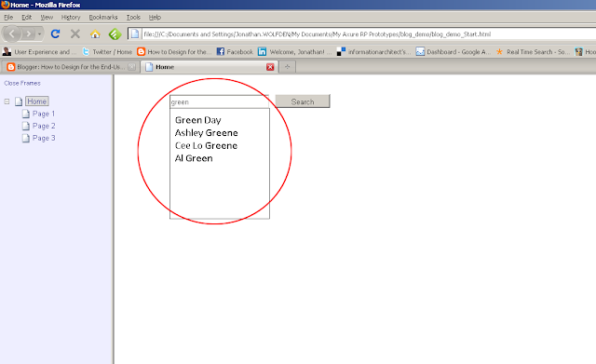Close the Home tab with red X
The width and height of the screenshot is (596, 364).
point(270,67)
